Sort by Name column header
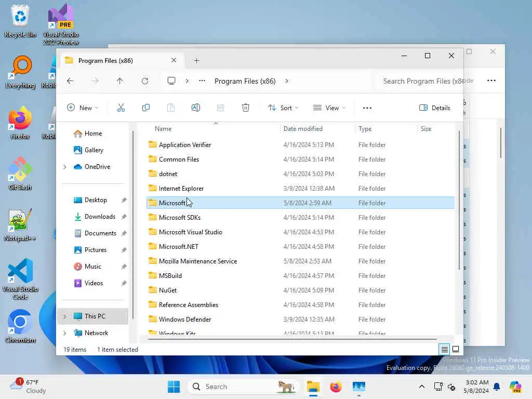The height and width of the screenshot is (399, 532). 163,129
